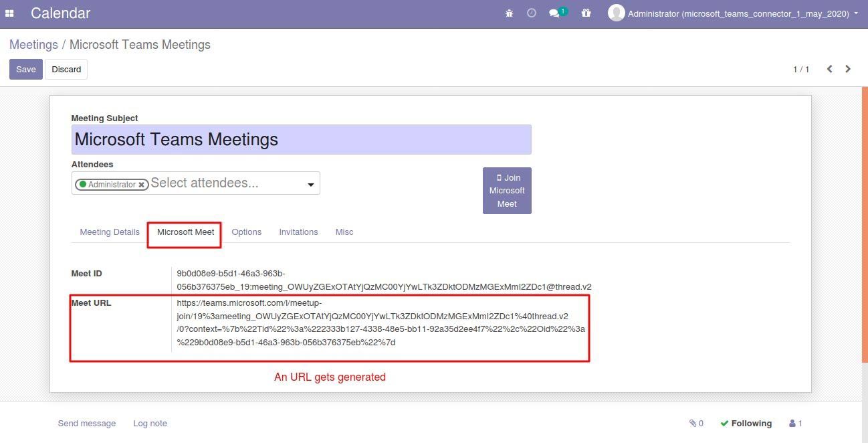
Task: Open the conversations chat icon
Action: (x=554, y=13)
